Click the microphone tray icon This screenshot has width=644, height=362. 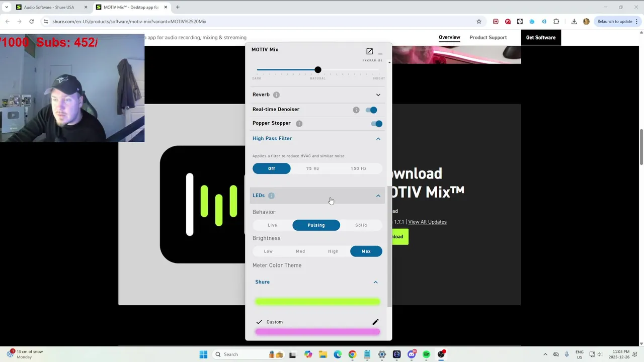point(567,354)
